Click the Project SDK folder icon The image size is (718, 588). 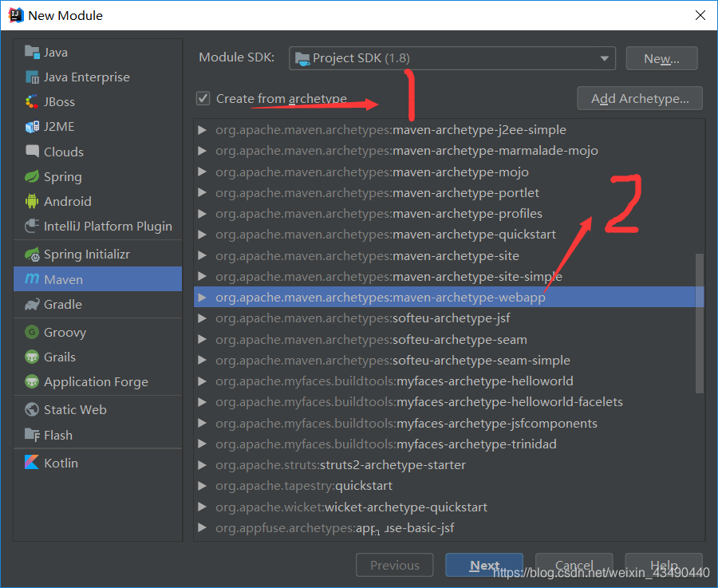(302, 58)
